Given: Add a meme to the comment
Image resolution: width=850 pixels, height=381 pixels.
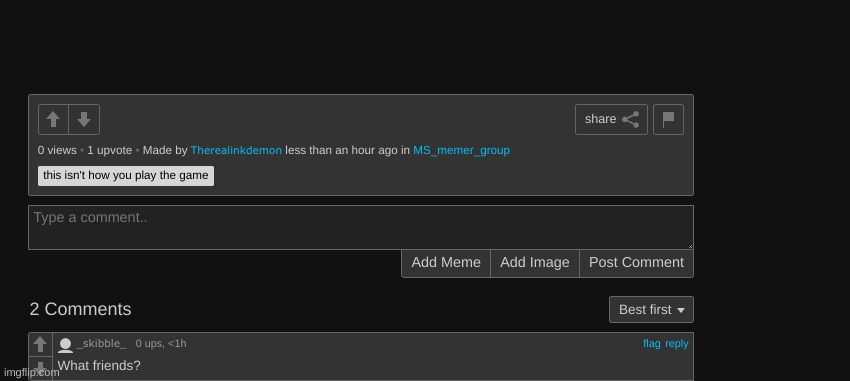Looking at the screenshot, I should click(x=446, y=263).
